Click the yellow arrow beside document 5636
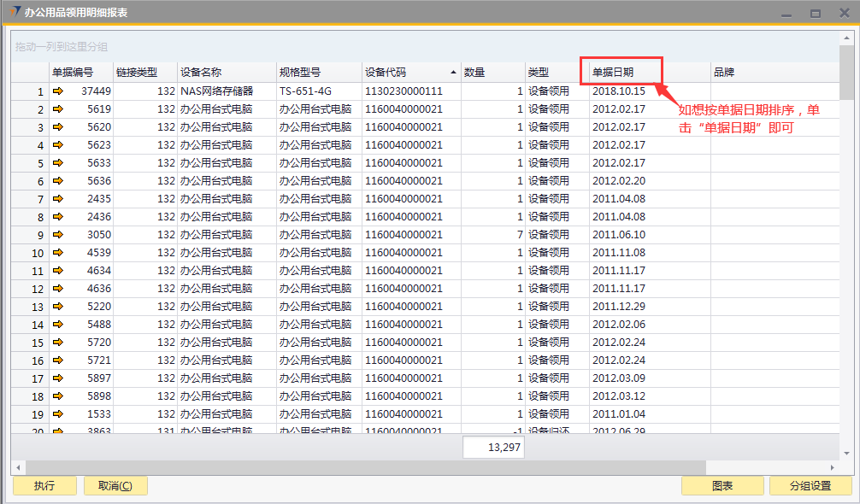 [x=58, y=181]
